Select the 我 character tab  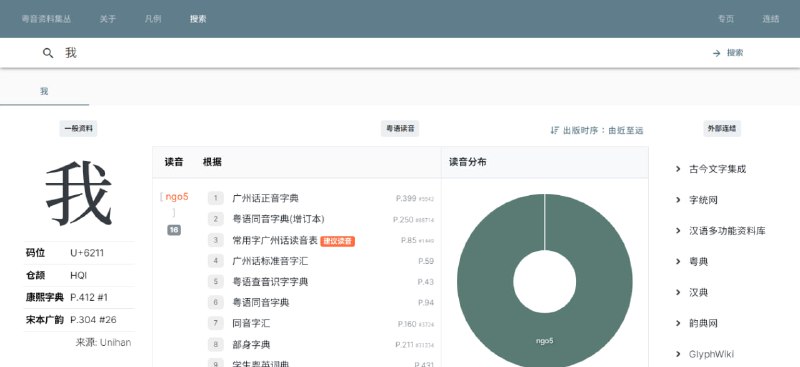coord(44,92)
